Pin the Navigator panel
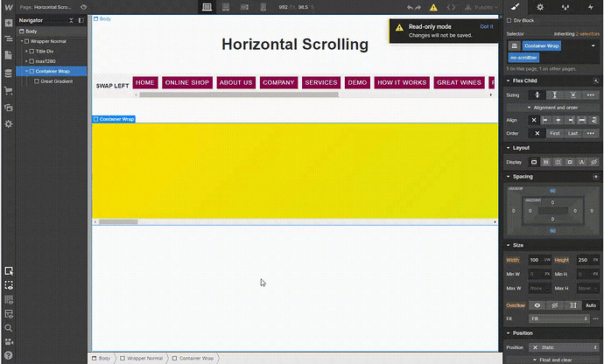 81,20
